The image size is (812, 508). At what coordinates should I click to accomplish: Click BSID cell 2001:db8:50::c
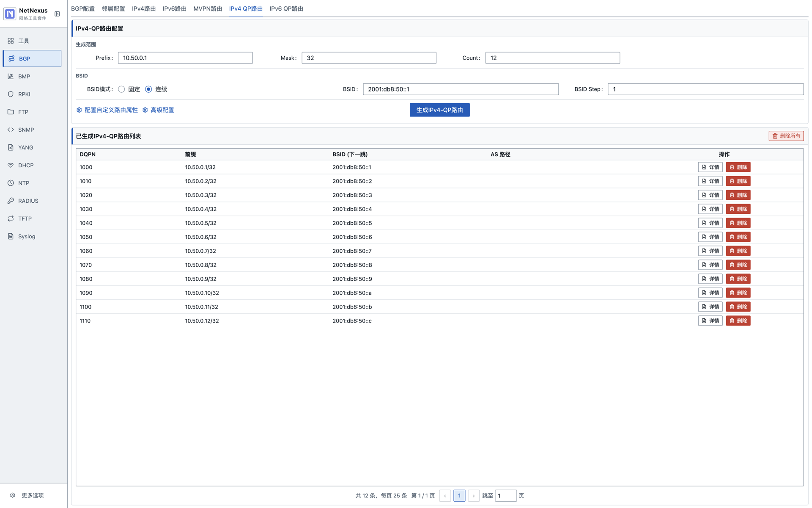(x=352, y=321)
